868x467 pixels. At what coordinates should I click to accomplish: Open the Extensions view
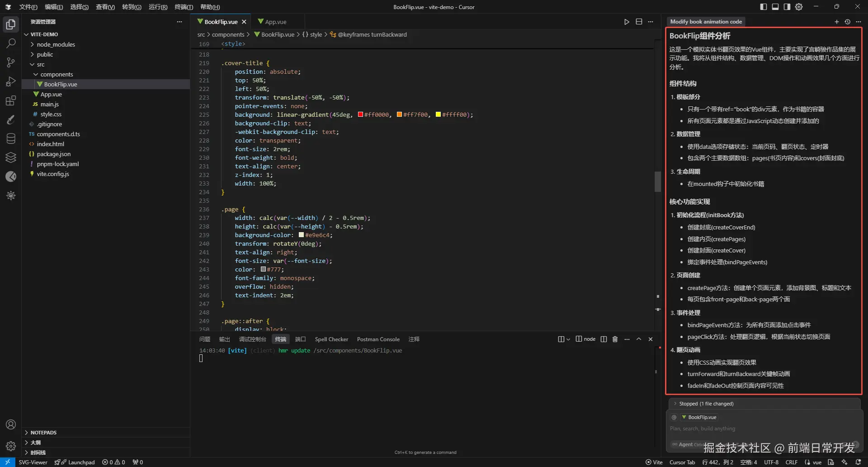(11, 100)
